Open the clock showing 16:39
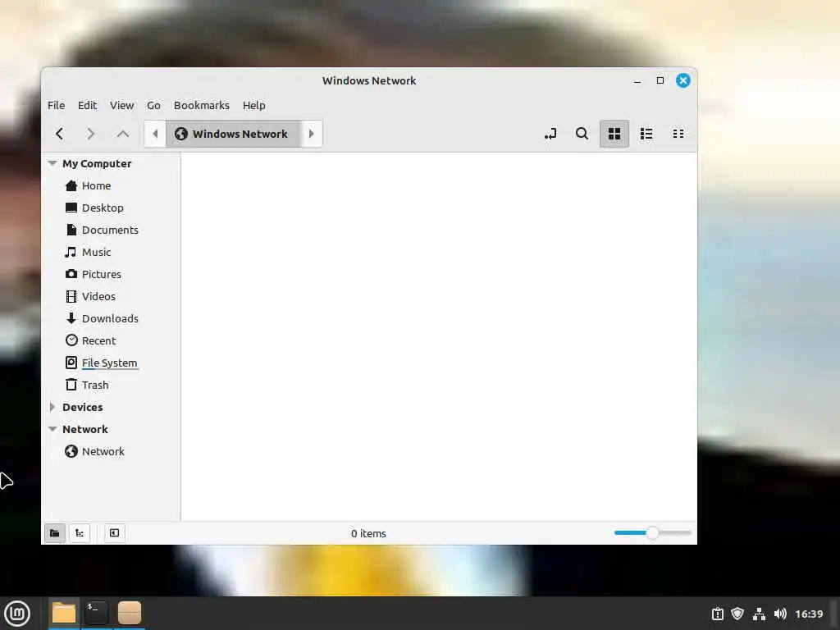The width and height of the screenshot is (840, 630). pyautogui.click(x=809, y=614)
